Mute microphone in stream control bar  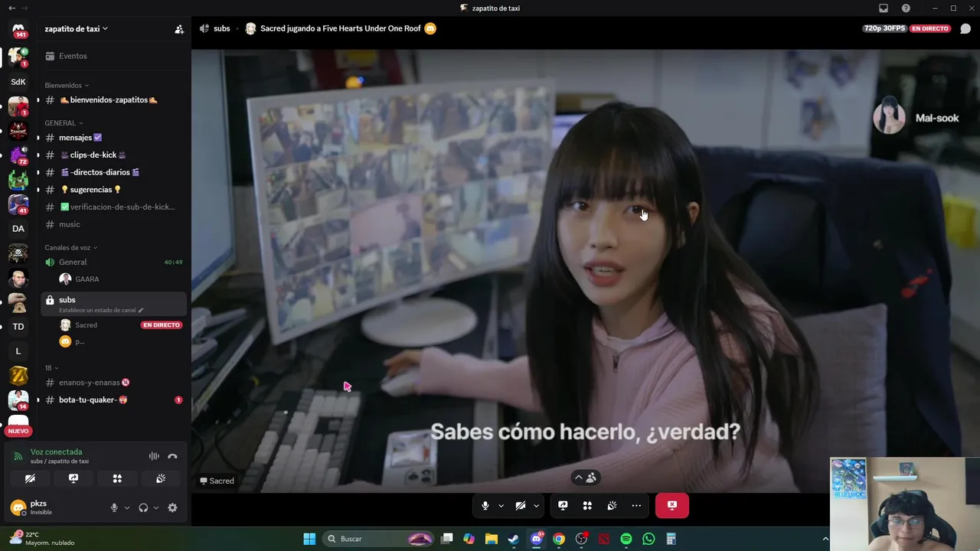tap(485, 506)
